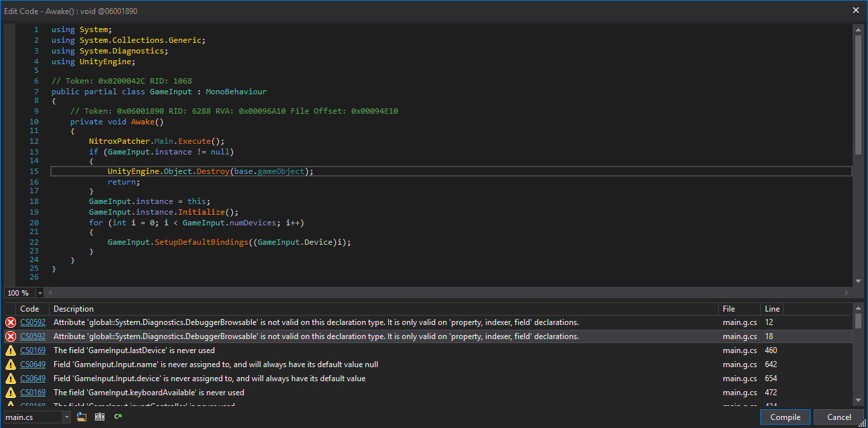Click the green C# language icon
The height and width of the screenshot is (428, 868).
tap(118, 416)
